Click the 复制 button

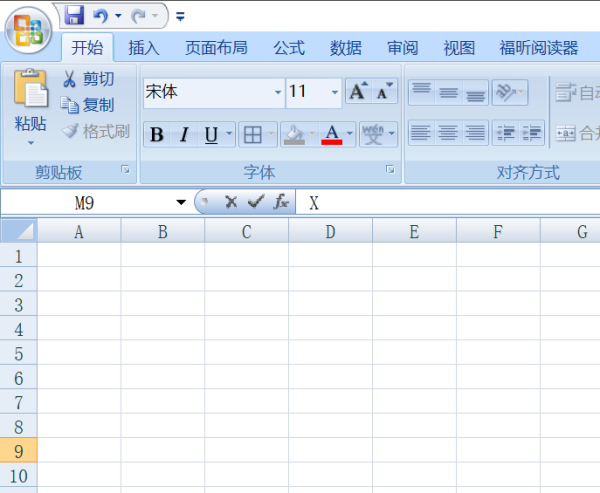(x=87, y=105)
